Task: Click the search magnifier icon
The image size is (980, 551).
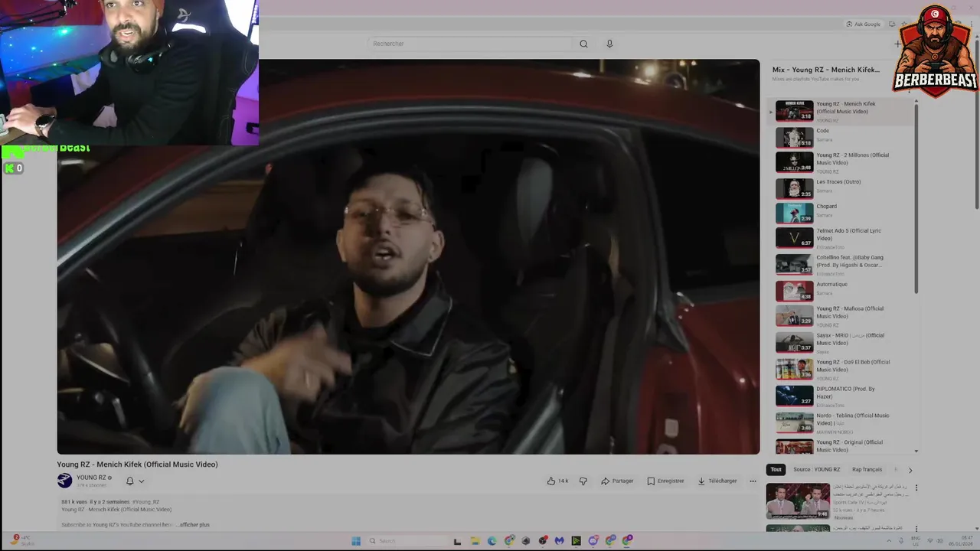Action: pos(583,44)
